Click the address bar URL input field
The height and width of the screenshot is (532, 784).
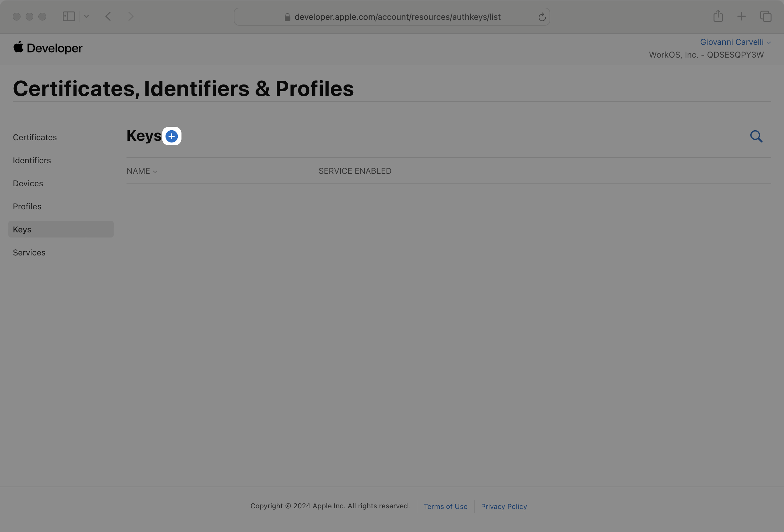(392, 16)
